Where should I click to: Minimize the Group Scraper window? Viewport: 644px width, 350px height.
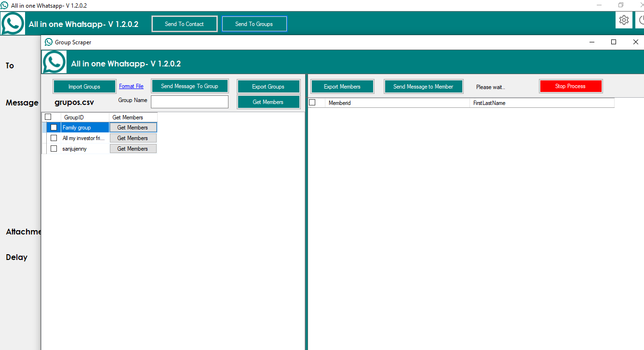[592, 42]
